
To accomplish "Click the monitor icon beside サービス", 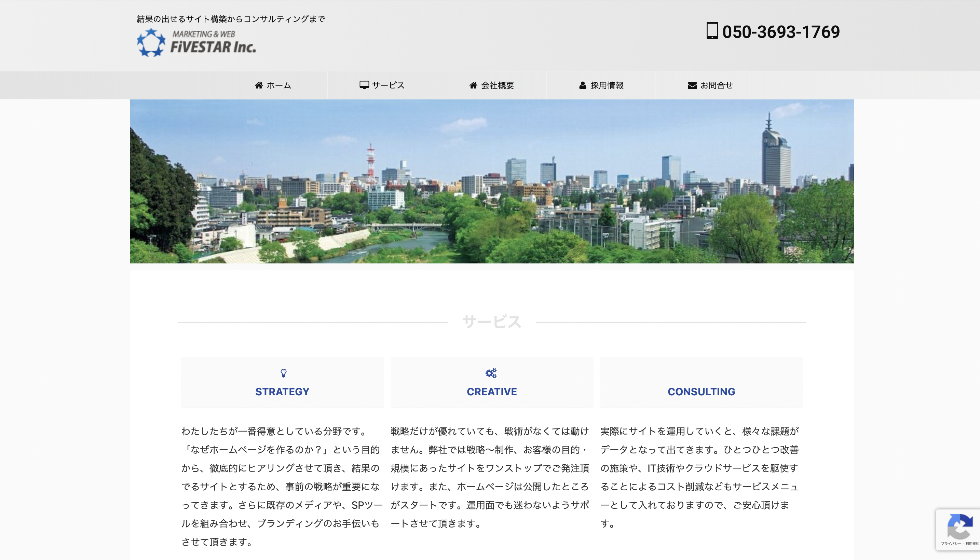I will click(x=364, y=85).
